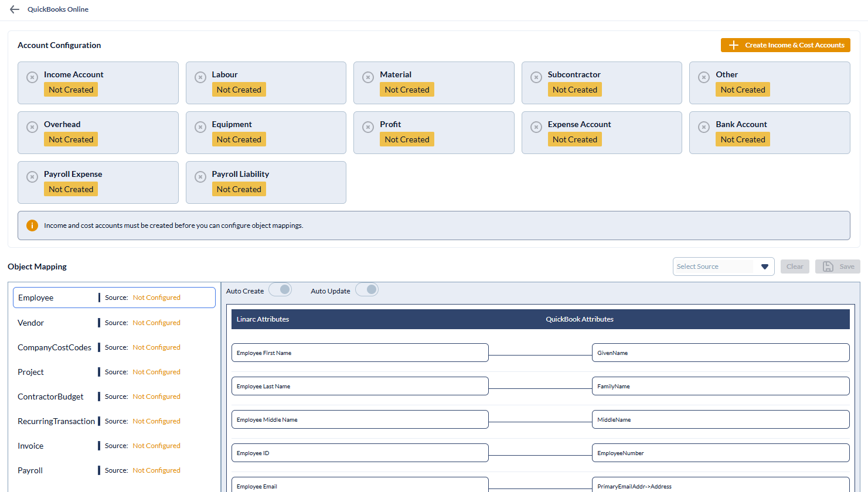
Task: Click the Labour status circle icon
Action: pyautogui.click(x=200, y=77)
